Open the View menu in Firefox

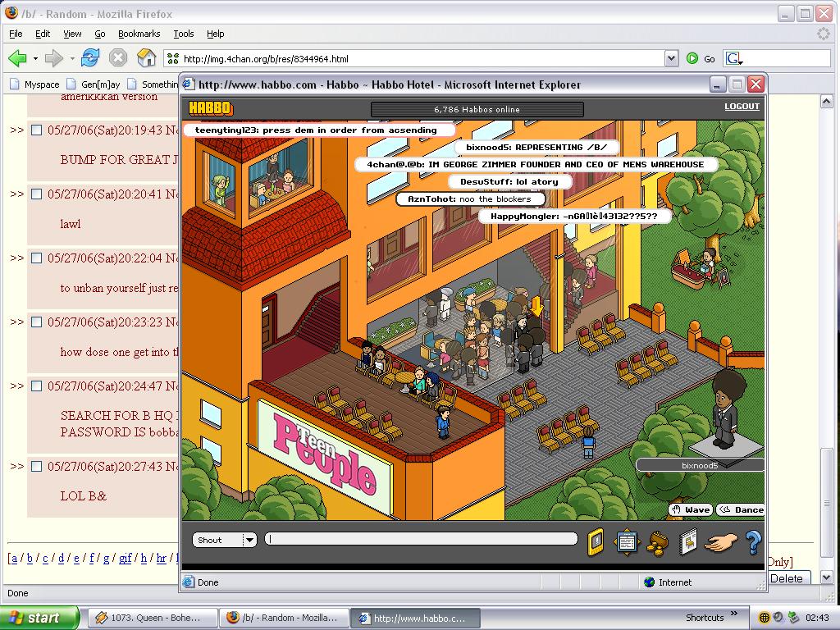[x=72, y=34]
